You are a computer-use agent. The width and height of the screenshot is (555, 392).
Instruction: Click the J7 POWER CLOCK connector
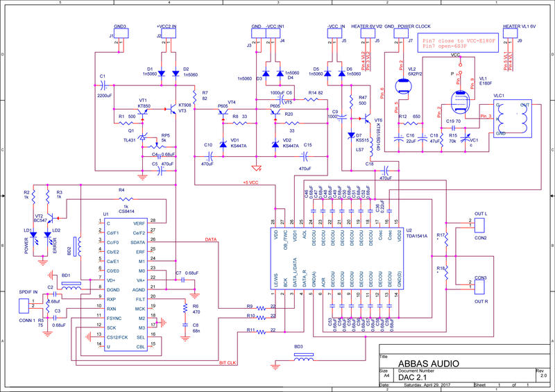click(401, 33)
